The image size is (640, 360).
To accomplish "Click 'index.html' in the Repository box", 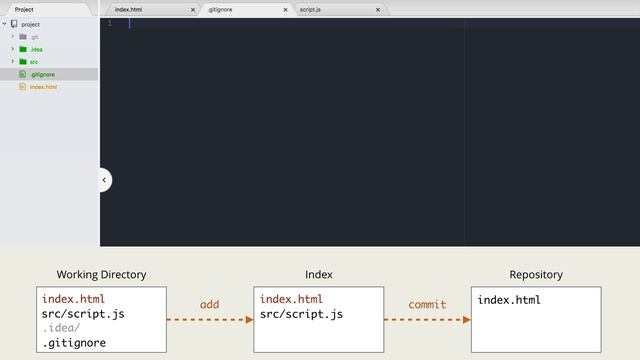I will pyautogui.click(x=509, y=300).
